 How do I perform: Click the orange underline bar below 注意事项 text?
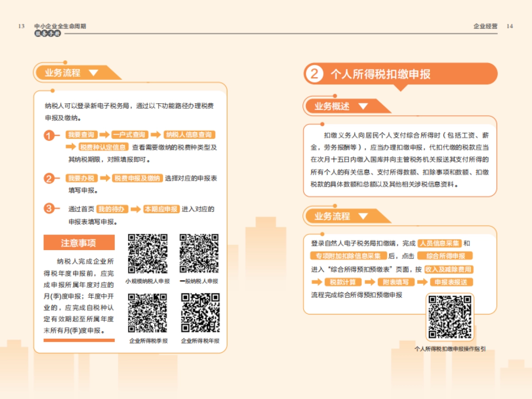(79, 340)
